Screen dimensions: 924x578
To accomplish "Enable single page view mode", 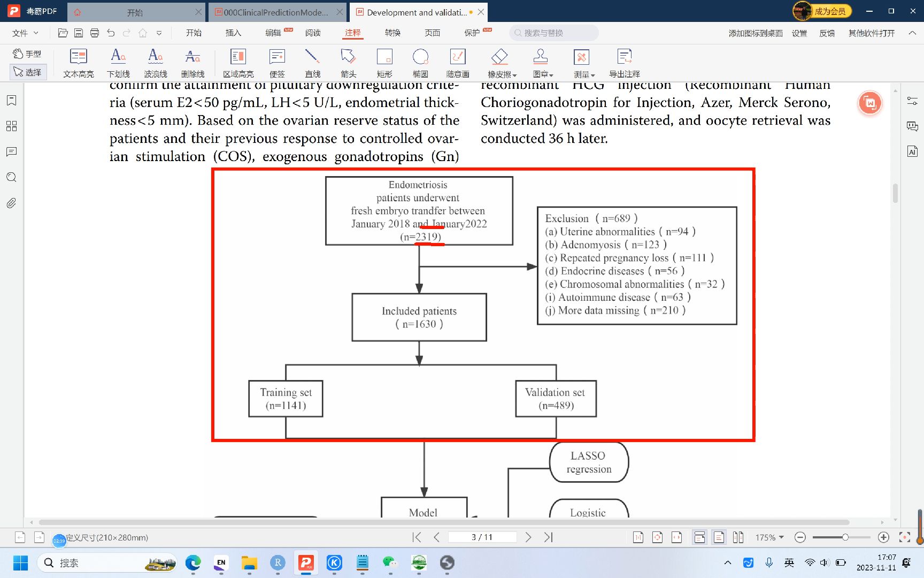I will pyautogui.click(x=719, y=537).
